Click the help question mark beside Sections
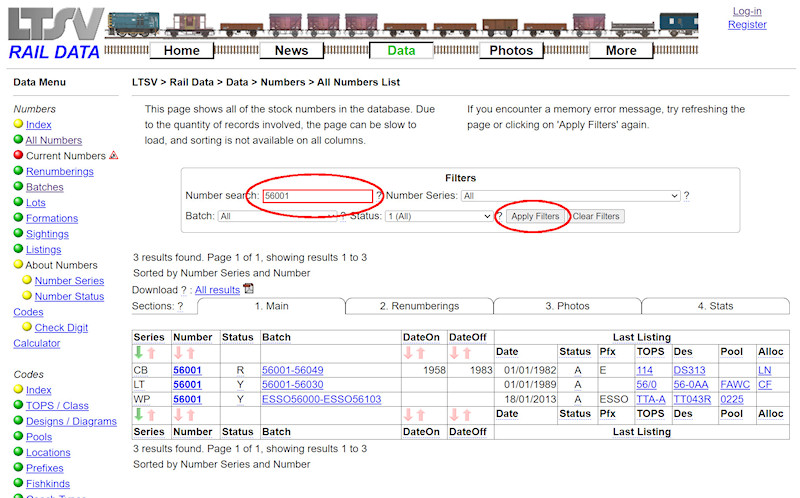Screen dimensions: 800x498 point(180,306)
